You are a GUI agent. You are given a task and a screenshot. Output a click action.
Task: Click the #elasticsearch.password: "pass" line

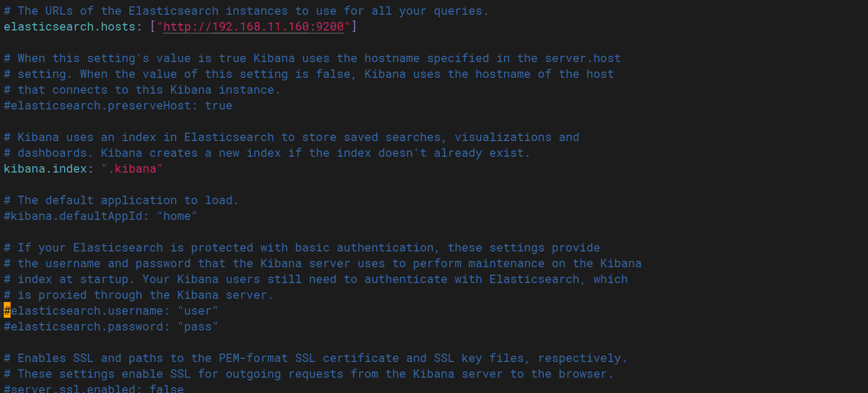(x=111, y=327)
